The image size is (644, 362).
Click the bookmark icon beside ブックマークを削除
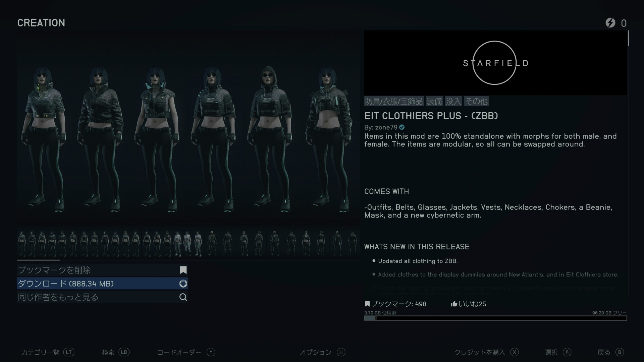tap(183, 270)
